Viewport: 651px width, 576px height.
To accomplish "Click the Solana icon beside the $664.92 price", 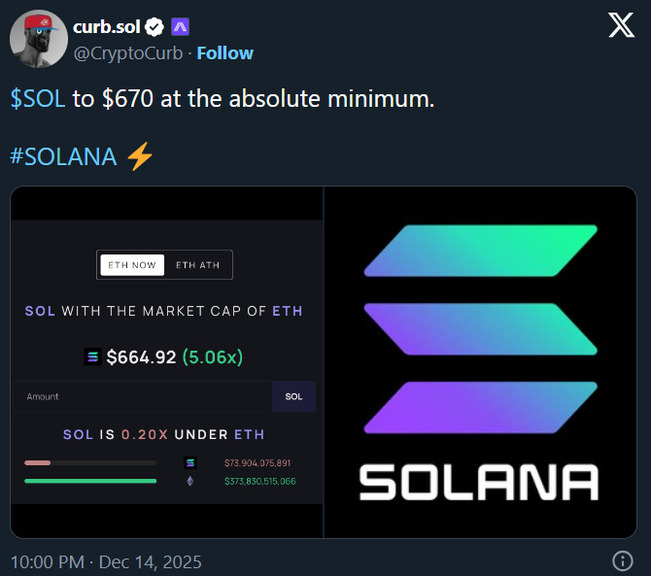I will pyautogui.click(x=93, y=355).
